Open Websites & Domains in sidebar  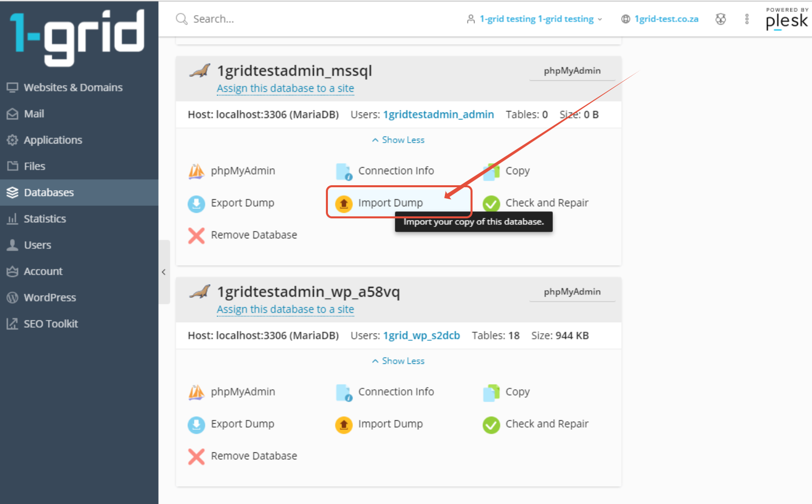coord(79,87)
